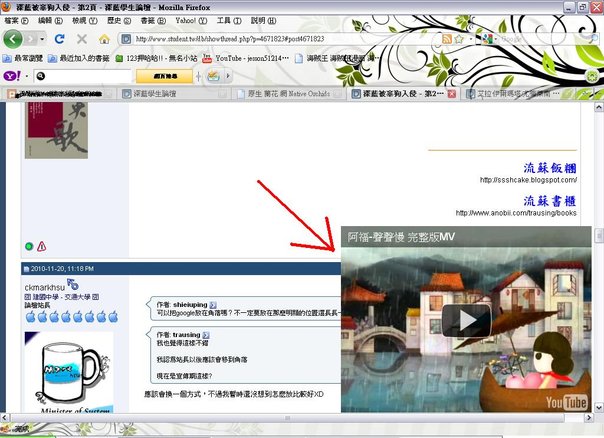The height and width of the screenshot is (438, 604).
Task: Open the Yahoo! menu
Action: point(191,20)
